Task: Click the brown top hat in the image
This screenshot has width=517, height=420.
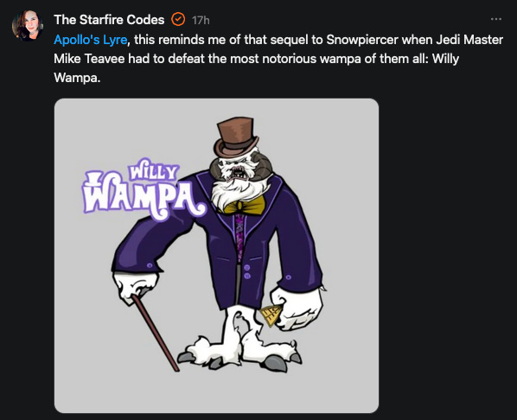Action: (x=236, y=137)
